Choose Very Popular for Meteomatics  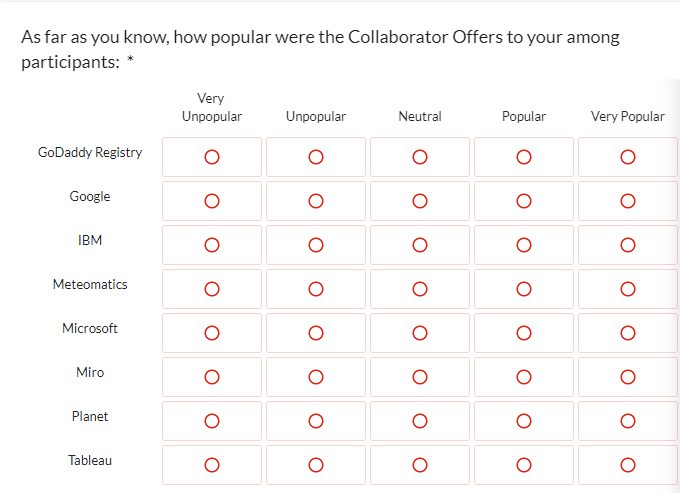click(x=628, y=289)
